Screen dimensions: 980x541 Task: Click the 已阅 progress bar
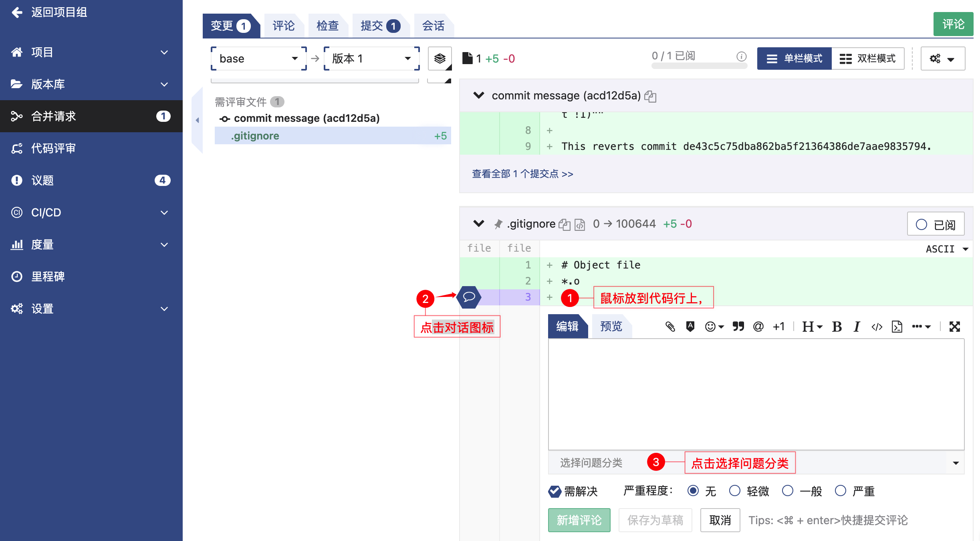[x=699, y=66]
